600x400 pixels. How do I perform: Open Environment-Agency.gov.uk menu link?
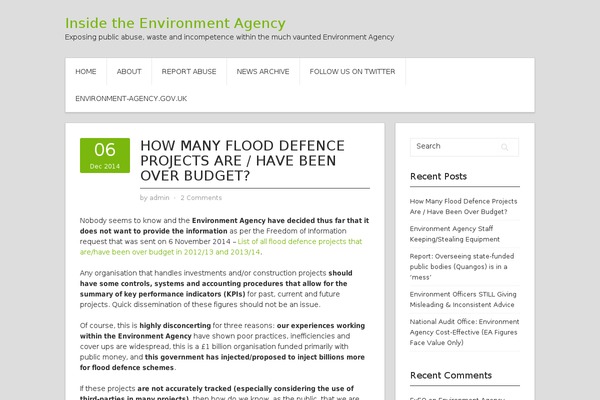click(x=131, y=99)
